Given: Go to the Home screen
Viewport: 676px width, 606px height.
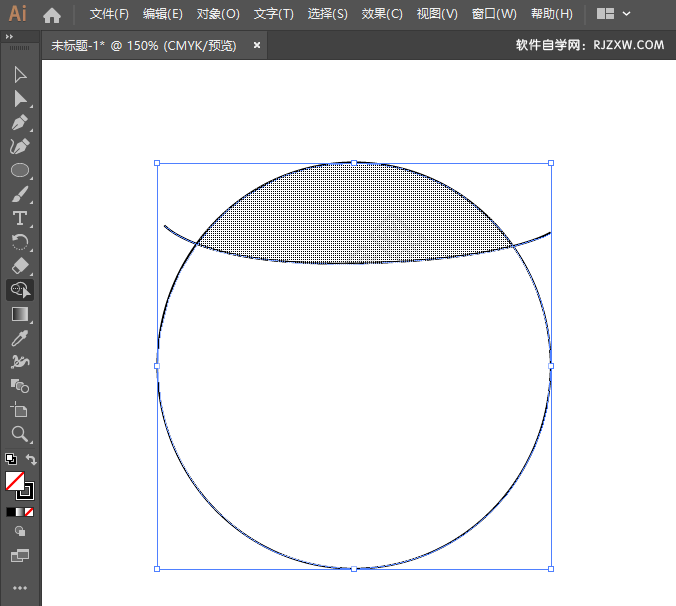Looking at the screenshot, I should coord(52,14).
